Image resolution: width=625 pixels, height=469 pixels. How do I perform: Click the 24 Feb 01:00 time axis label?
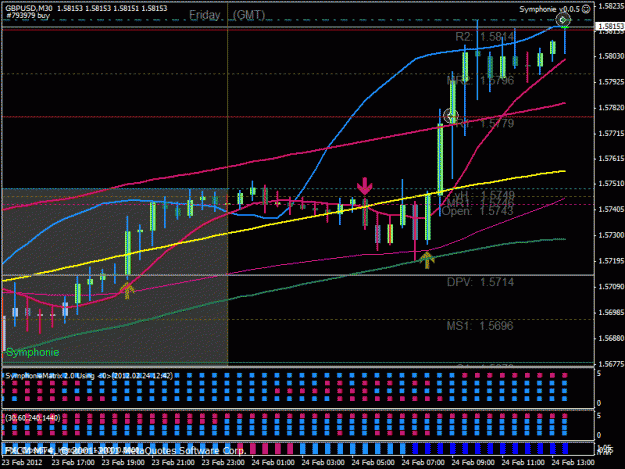pos(273,463)
